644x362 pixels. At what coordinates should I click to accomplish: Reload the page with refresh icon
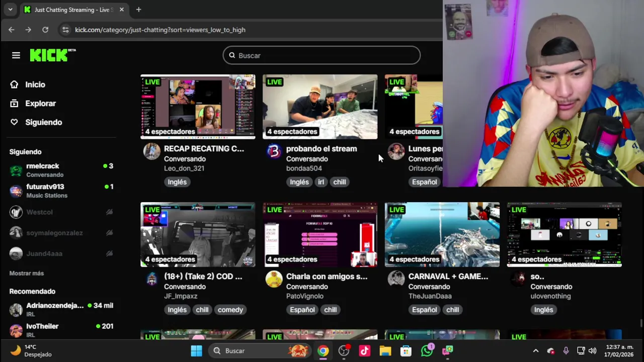pos(45,30)
